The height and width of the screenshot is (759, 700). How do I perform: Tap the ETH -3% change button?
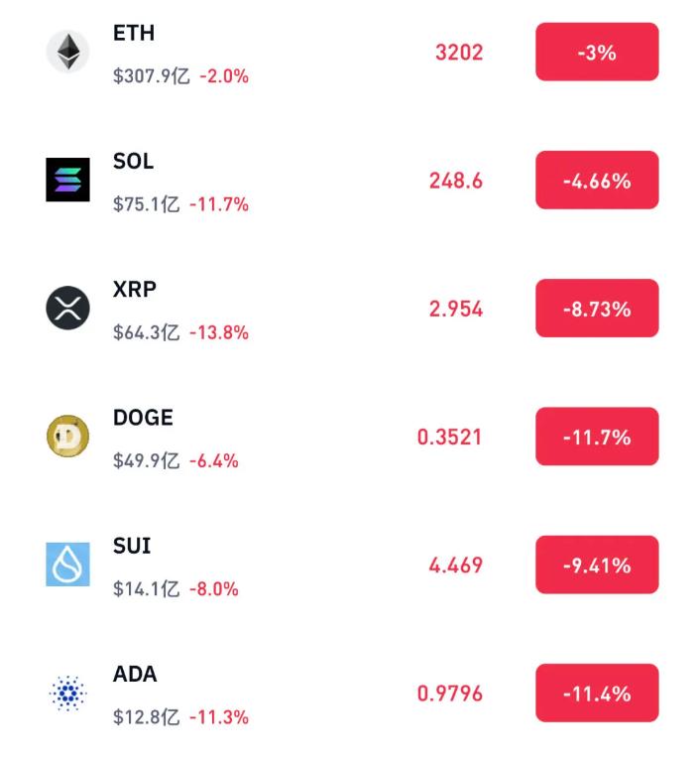tap(597, 52)
